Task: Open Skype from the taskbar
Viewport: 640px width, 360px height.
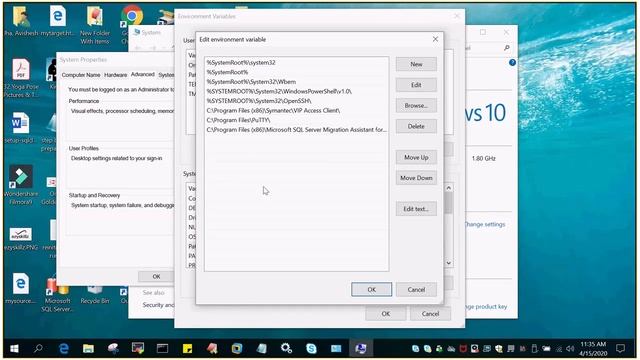Action: click(311, 349)
